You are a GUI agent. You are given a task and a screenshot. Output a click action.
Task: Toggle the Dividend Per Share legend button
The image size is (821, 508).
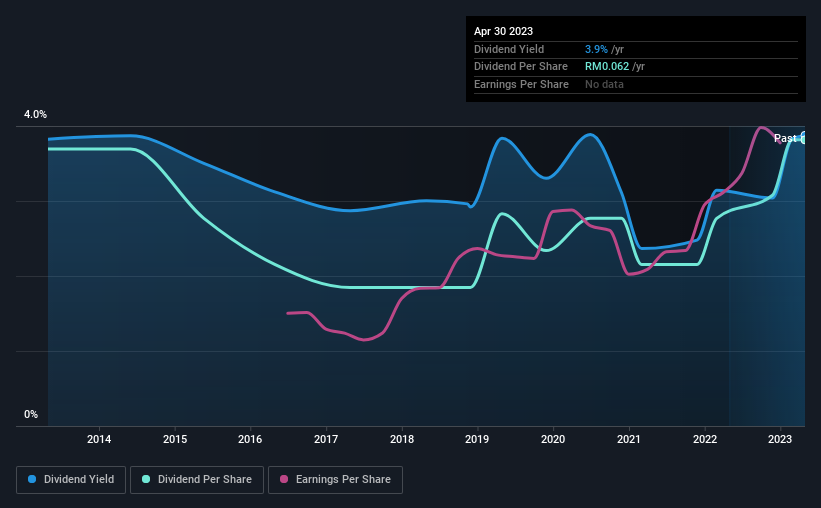tap(197, 480)
